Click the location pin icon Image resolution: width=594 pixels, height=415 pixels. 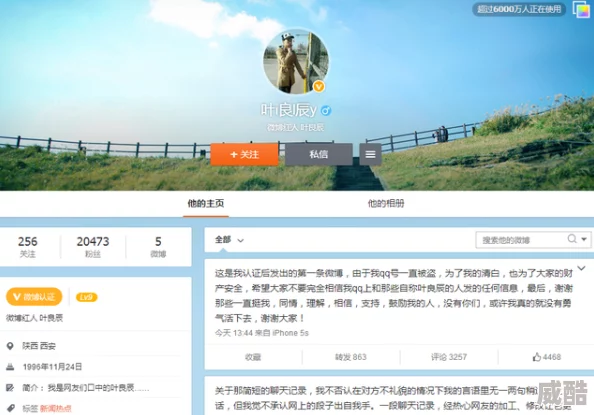coord(10,346)
